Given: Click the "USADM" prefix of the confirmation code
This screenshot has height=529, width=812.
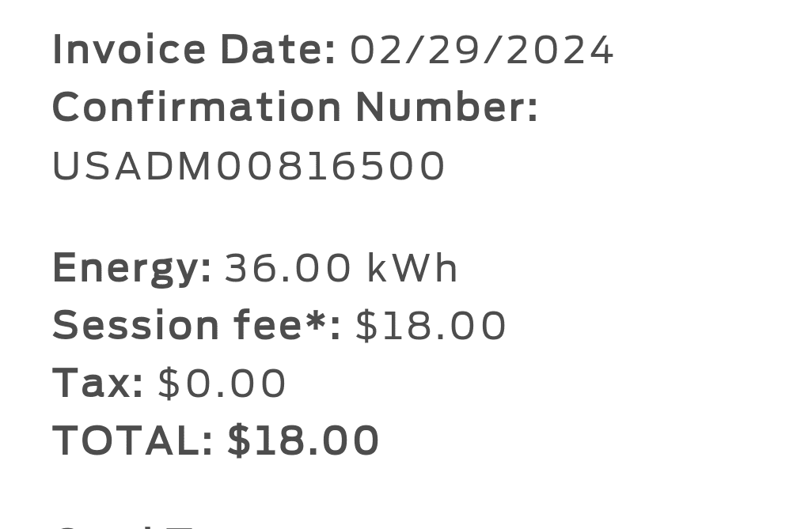Looking at the screenshot, I should [x=132, y=167].
